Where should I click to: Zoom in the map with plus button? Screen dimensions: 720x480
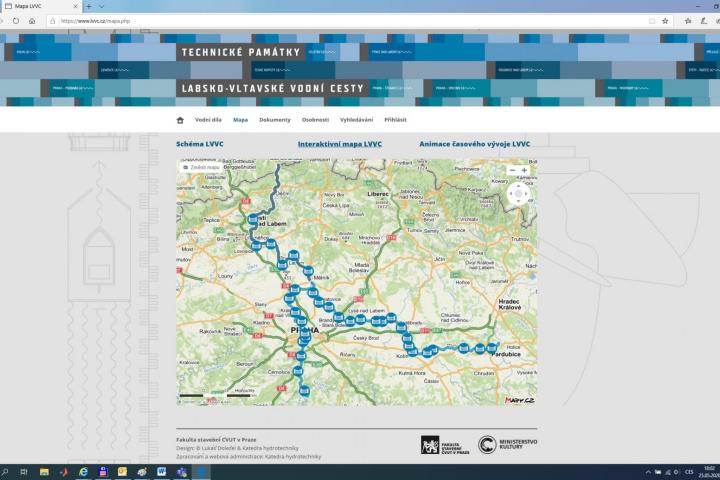(x=524, y=170)
